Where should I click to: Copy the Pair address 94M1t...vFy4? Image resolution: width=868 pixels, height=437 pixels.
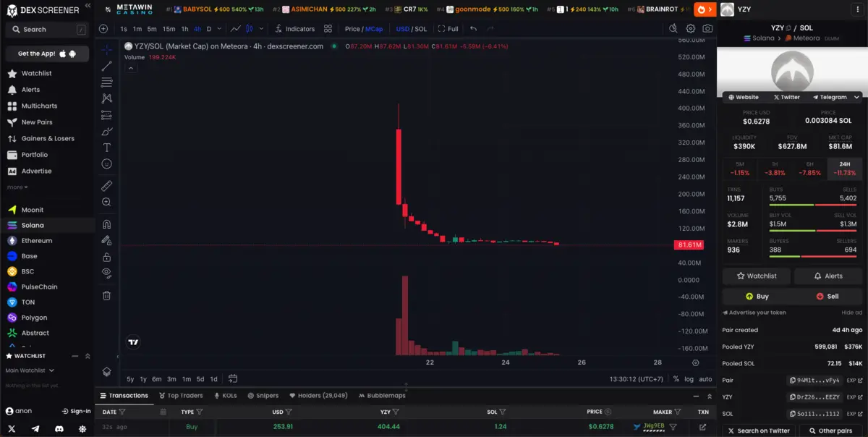(x=814, y=380)
